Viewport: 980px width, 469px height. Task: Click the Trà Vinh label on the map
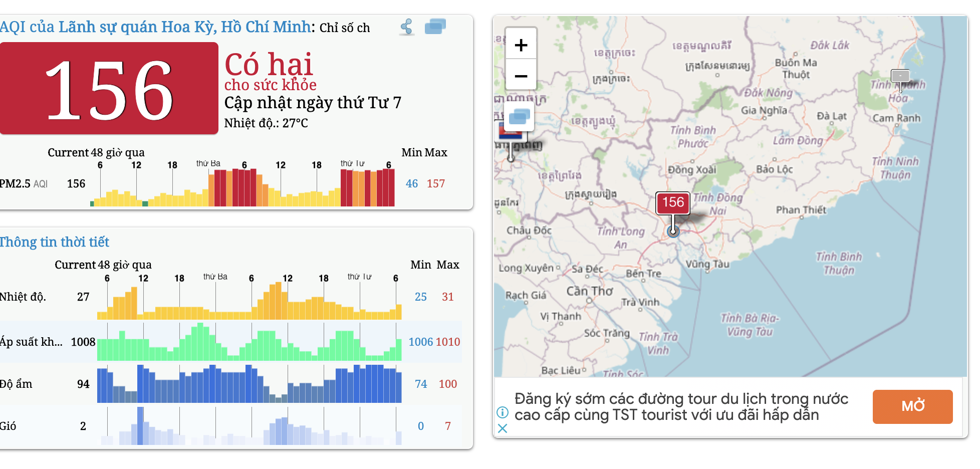click(x=640, y=302)
